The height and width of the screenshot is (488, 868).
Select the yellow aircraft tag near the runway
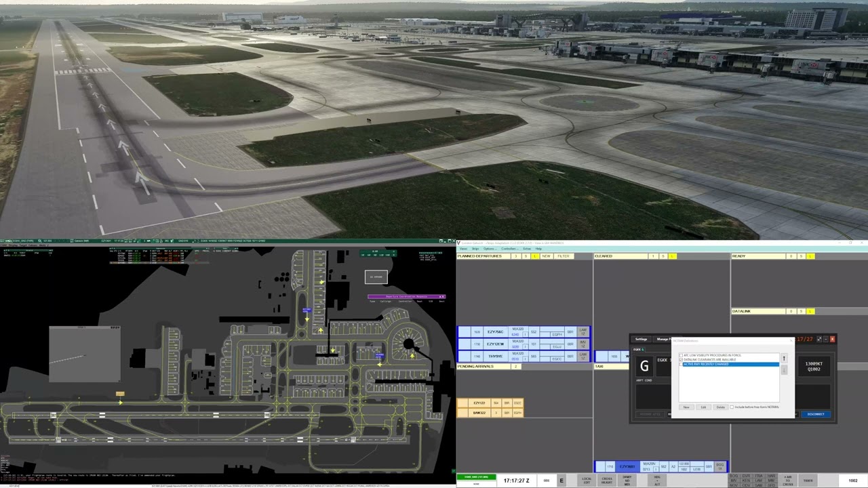point(120,393)
